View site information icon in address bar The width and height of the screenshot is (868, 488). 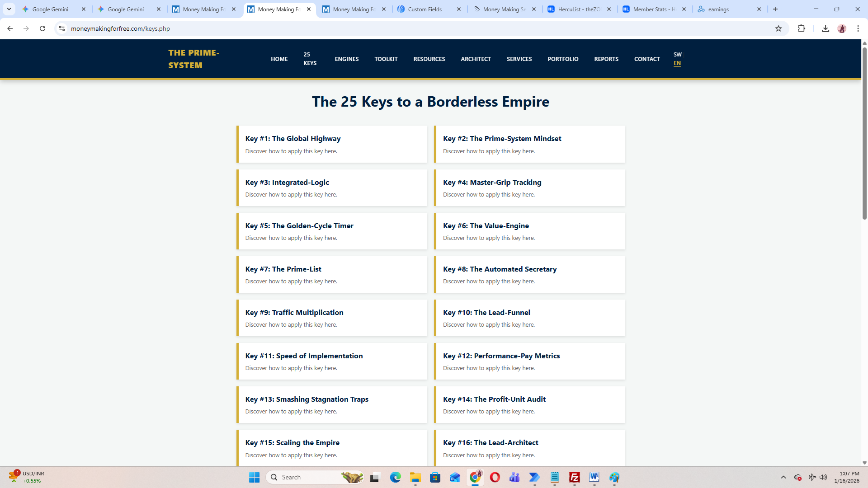pos(62,28)
